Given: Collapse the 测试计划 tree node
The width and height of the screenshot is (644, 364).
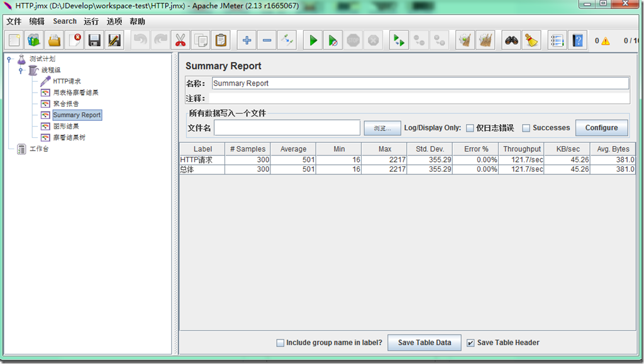Looking at the screenshot, I should (x=9, y=59).
